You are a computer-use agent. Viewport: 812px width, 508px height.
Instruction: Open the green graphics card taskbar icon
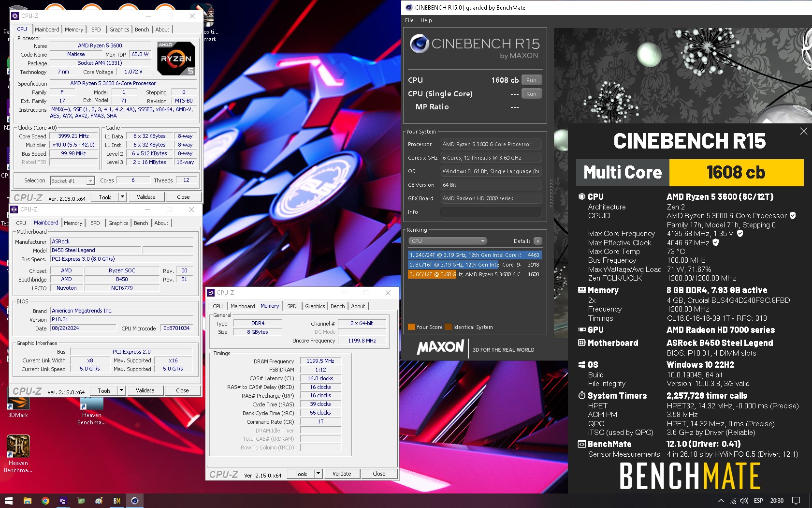click(81, 501)
